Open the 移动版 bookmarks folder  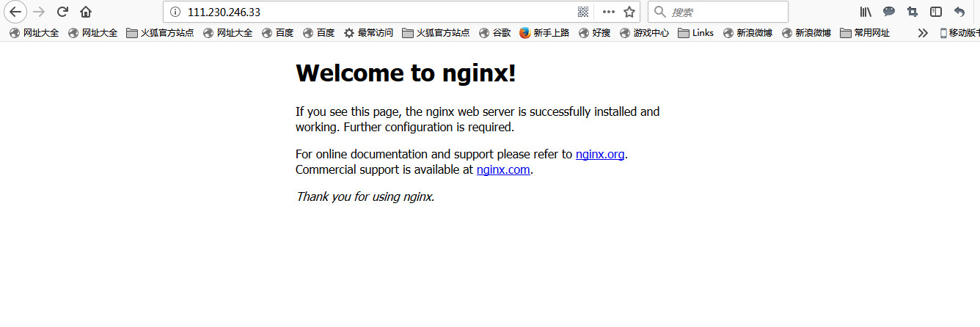959,32
